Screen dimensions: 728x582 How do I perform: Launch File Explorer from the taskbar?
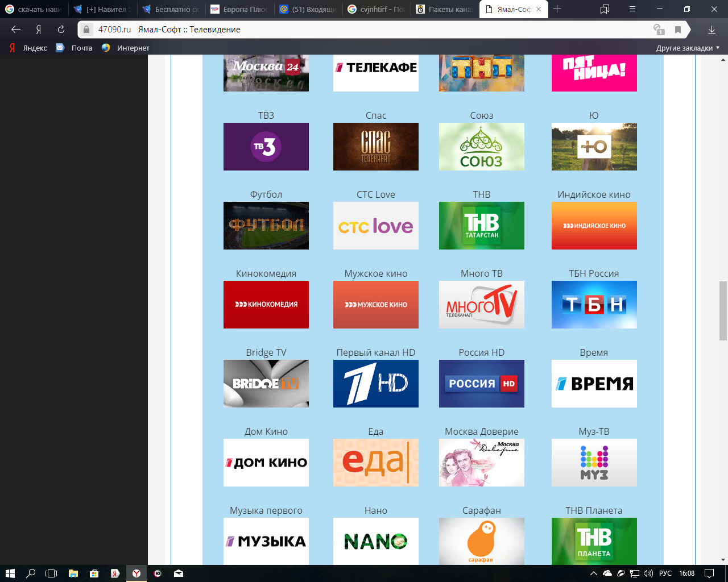point(73,573)
